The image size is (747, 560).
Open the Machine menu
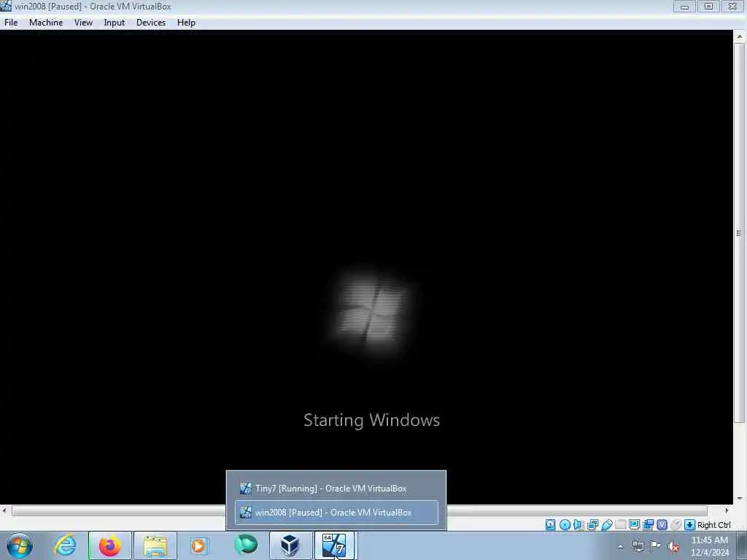pyautogui.click(x=46, y=23)
